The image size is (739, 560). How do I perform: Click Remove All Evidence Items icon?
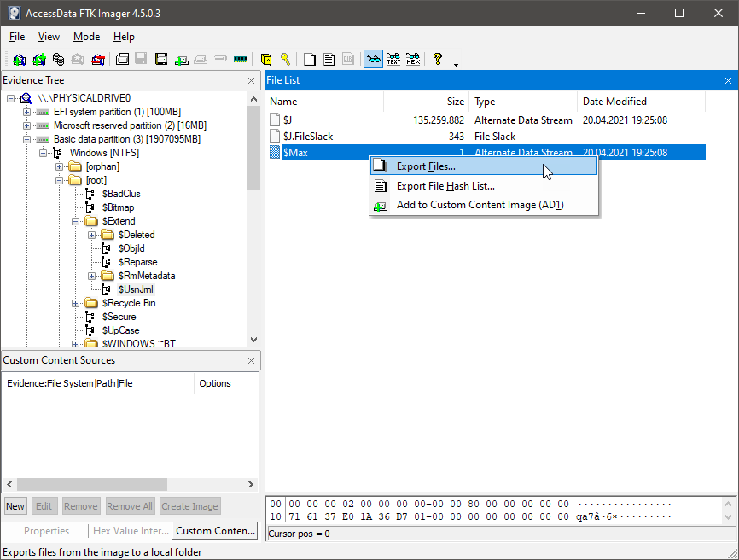pyautogui.click(x=97, y=60)
